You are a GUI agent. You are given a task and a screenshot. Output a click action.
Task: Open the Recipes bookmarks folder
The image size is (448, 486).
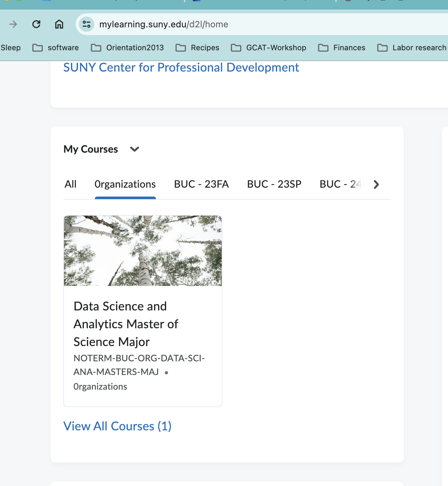(197, 48)
